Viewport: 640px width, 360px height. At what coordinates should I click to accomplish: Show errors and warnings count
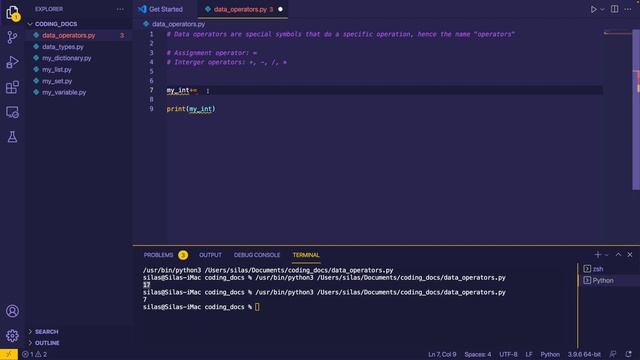[x=35, y=354]
